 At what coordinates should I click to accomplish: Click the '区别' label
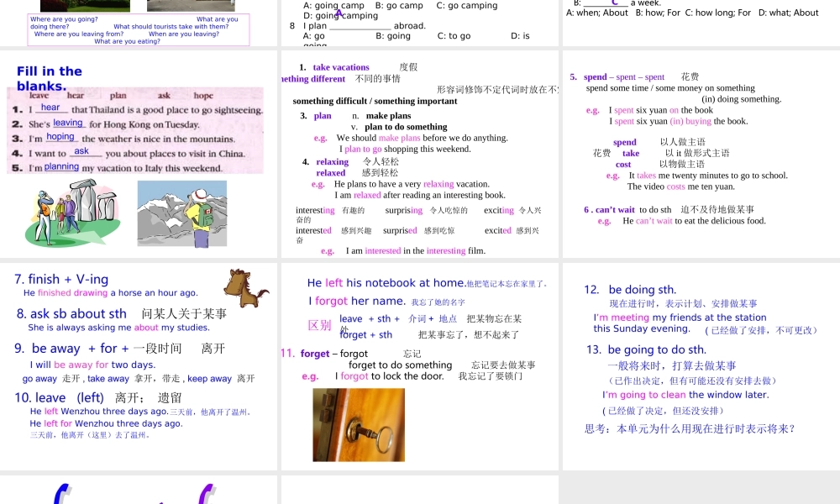click(x=319, y=325)
